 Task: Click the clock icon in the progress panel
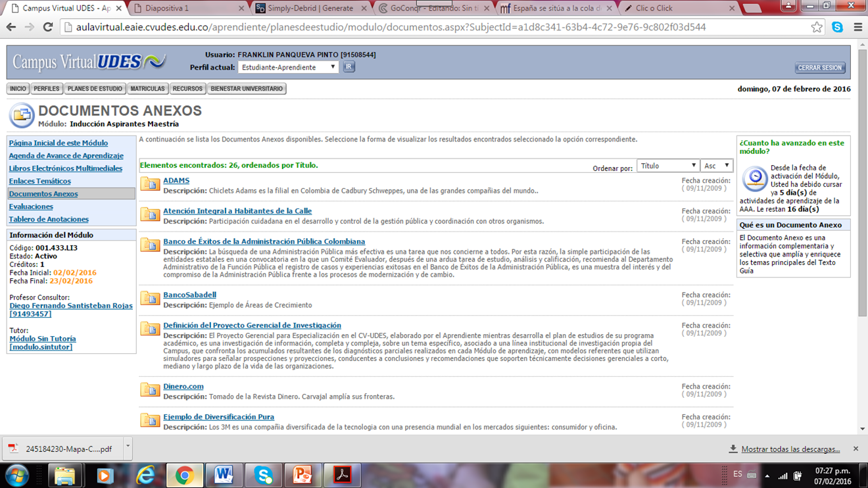point(755,178)
